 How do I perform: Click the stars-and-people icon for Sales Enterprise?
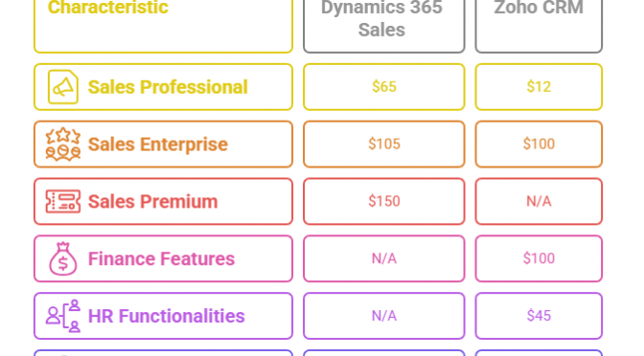pyautogui.click(x=63, y=144)
